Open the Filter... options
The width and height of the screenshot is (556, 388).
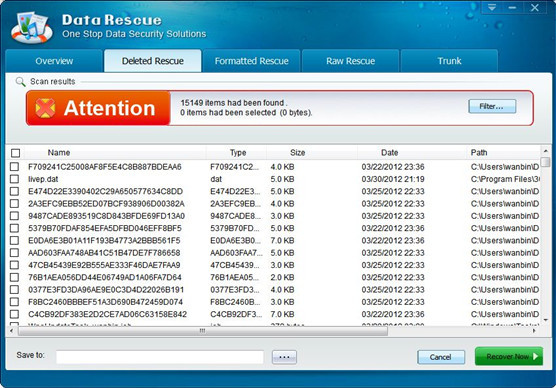coord(492,106)
